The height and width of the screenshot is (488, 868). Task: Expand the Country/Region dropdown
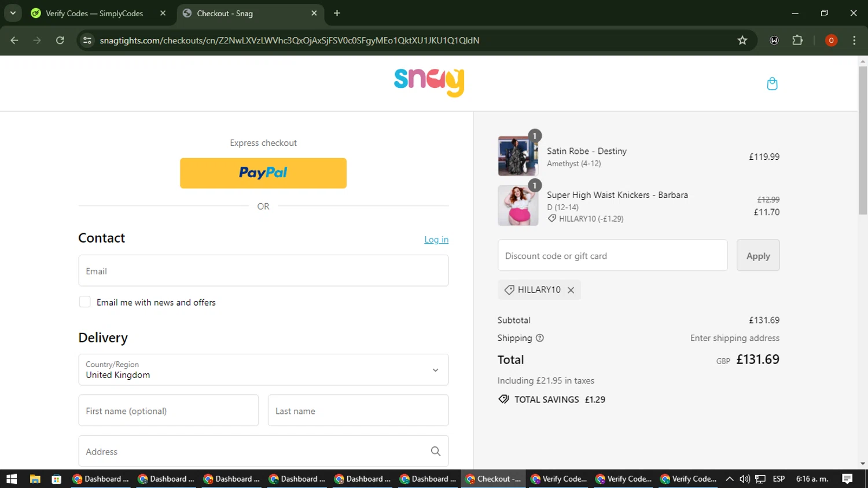coord(263,370)
